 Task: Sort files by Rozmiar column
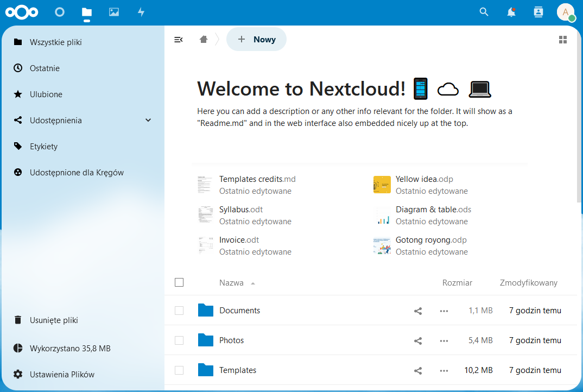point(457,283)
